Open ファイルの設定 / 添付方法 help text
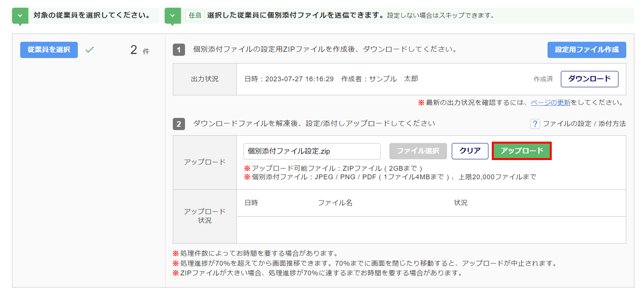 [x=584, y=124]
